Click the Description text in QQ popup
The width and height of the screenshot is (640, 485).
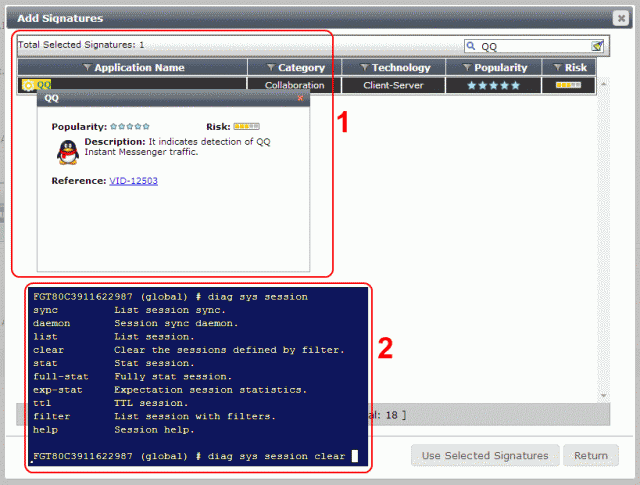click(x=178, y=147)
